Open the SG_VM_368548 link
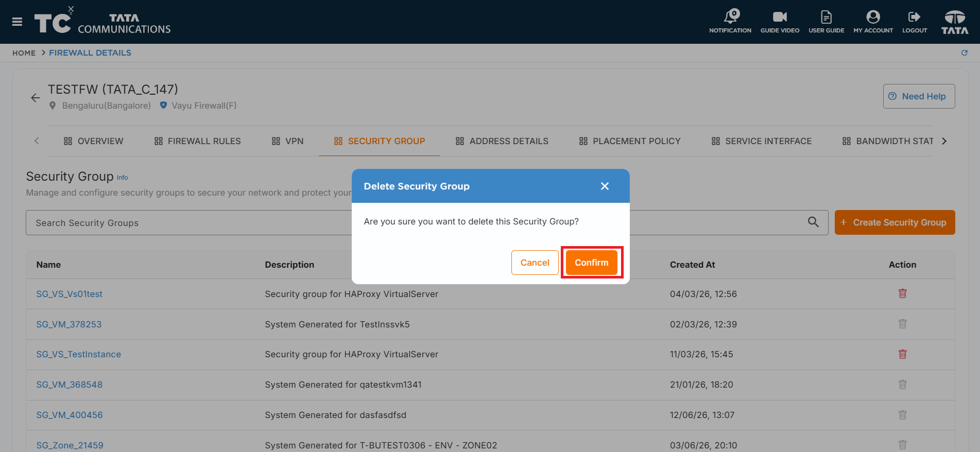Viewport: 980px width, 452px height. [x=69, y=385]
